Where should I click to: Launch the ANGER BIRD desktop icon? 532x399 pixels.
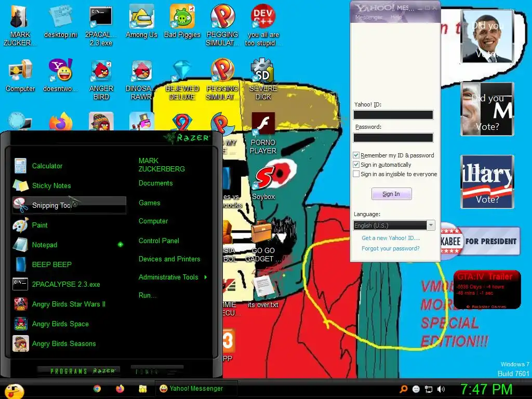(101, 80)
